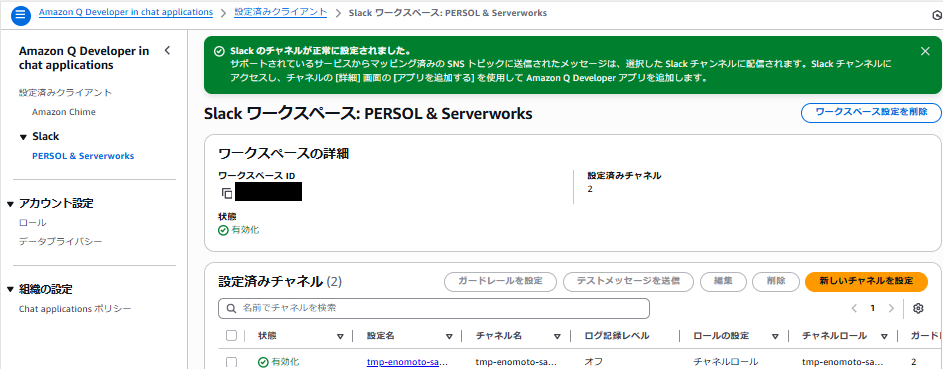Click the 削除 button
Image resolution: width=943 pixels, height=369 pixels.
tap(776, 281)
